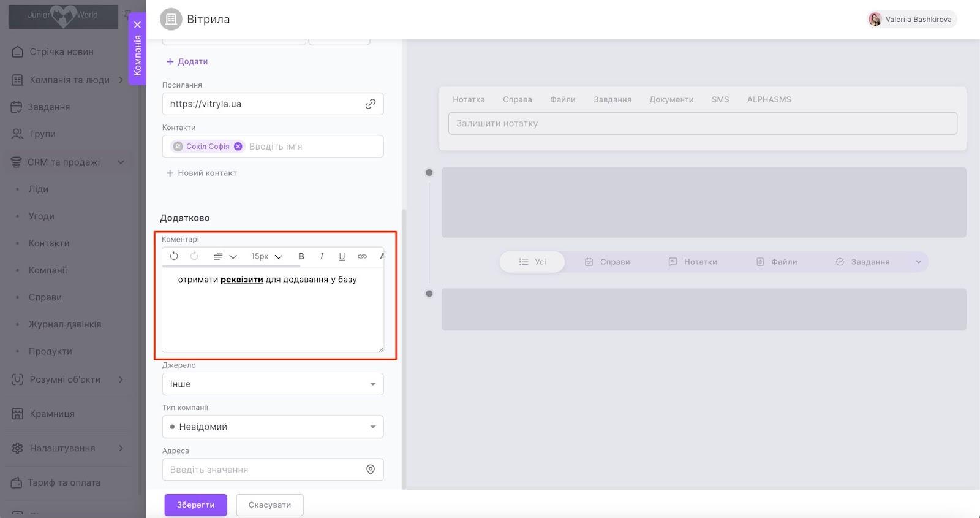Click the Скасувати button
The width and height of the screenshot is (980, 518).
pyautogui.click(x=269, y=505)
